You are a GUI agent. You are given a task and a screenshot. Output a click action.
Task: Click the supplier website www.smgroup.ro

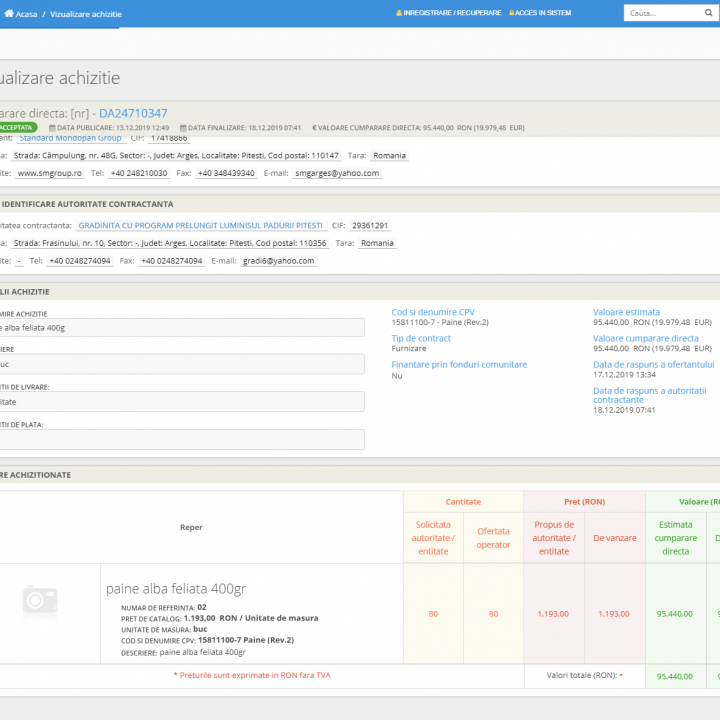pyautogui.click(x=50, y=173)
